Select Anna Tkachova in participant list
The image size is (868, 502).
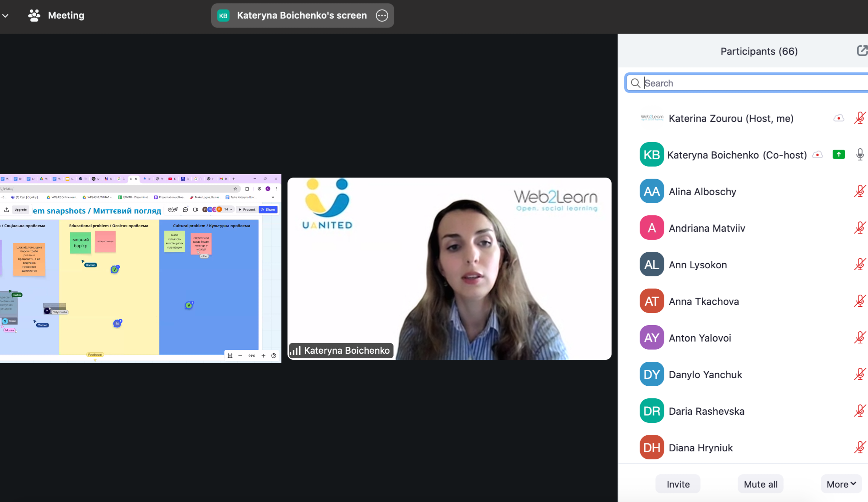click(x=704, y=302)
